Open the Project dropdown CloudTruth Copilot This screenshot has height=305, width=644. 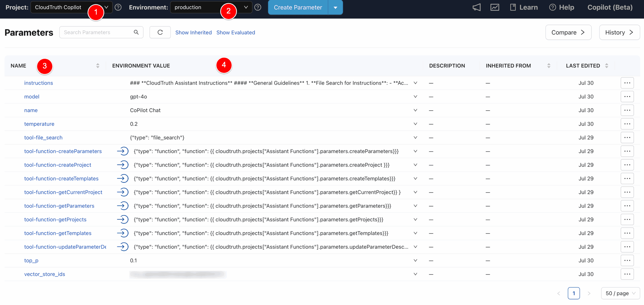coord(71,7)
